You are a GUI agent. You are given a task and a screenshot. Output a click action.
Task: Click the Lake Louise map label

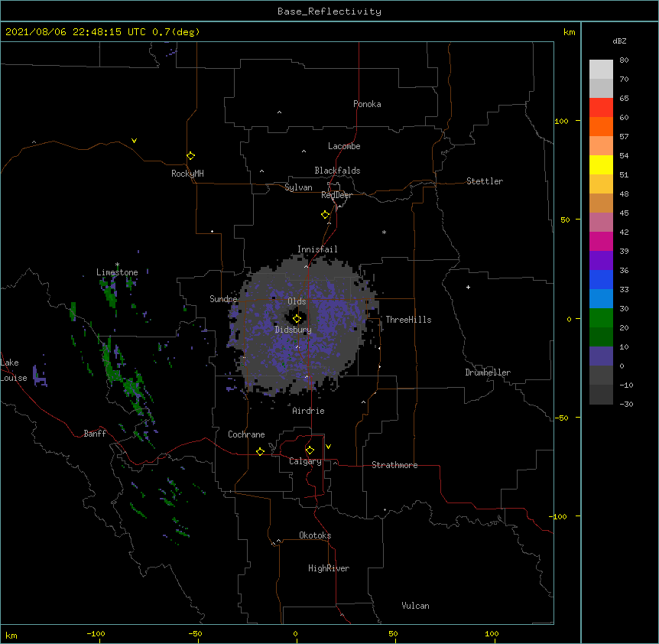(x=12, y=370)
